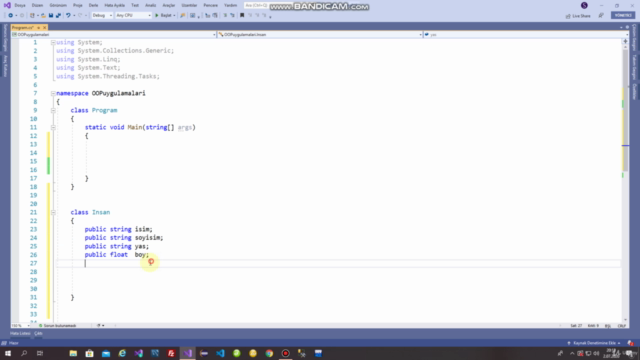The width and height of the screenshot is (640, 360).
Task: Click the CRLF line ending indicator
Action: (x=622, y=326)
